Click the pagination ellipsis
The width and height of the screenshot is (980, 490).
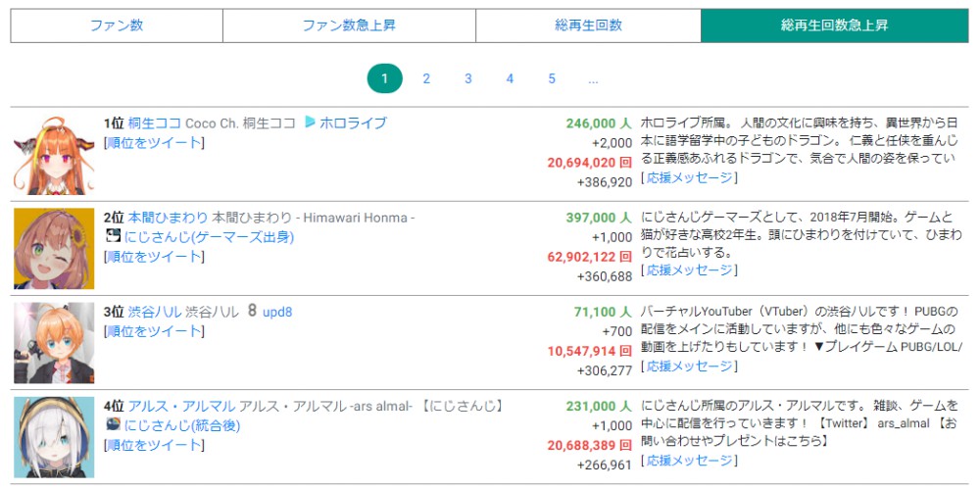(593, 78)
